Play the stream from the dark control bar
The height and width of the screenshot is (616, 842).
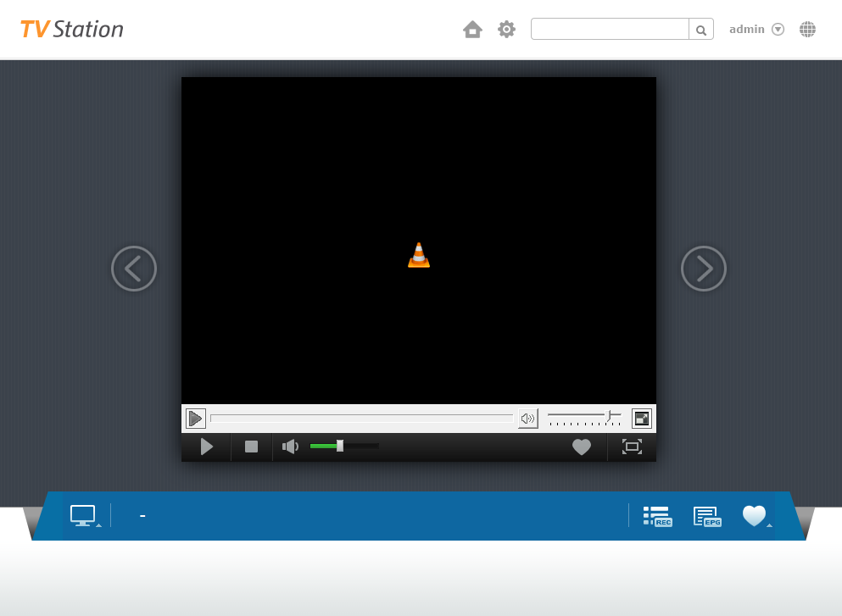(206, 447)
